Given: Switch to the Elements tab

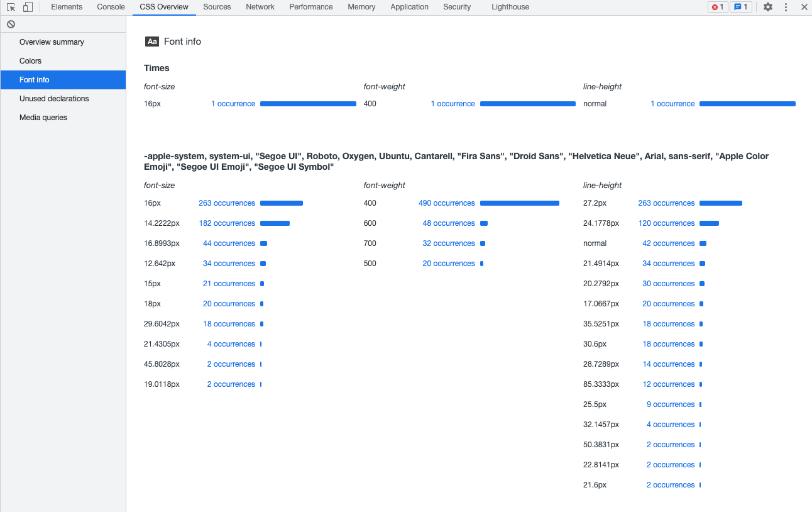Looking at the screenshot, I should point(66,7).
